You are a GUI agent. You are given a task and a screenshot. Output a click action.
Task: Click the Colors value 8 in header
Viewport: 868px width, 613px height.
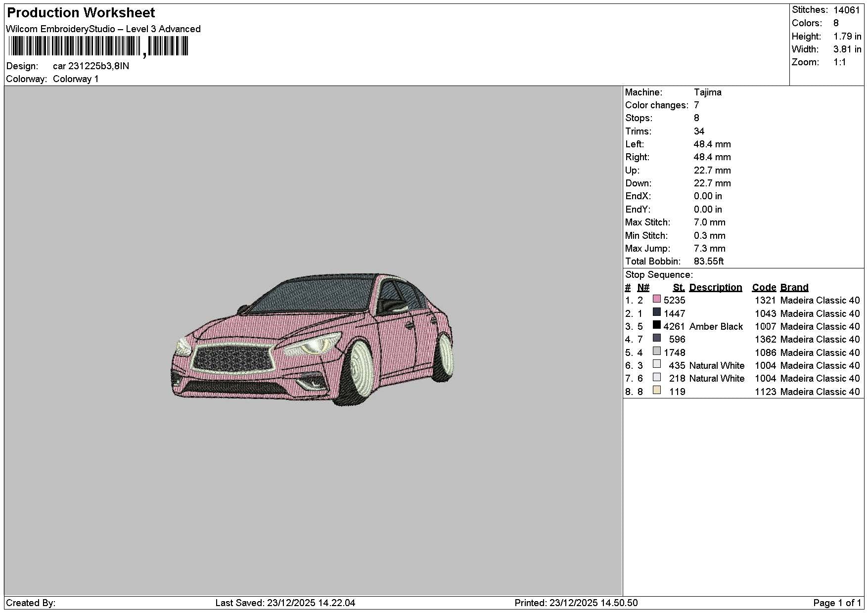[x=836, y=23]
